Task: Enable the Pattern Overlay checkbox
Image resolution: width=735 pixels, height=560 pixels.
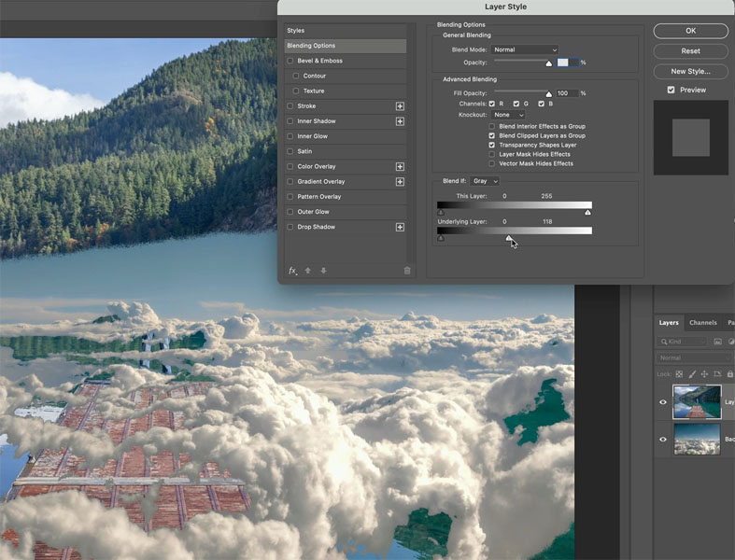Action: point(290,197)
